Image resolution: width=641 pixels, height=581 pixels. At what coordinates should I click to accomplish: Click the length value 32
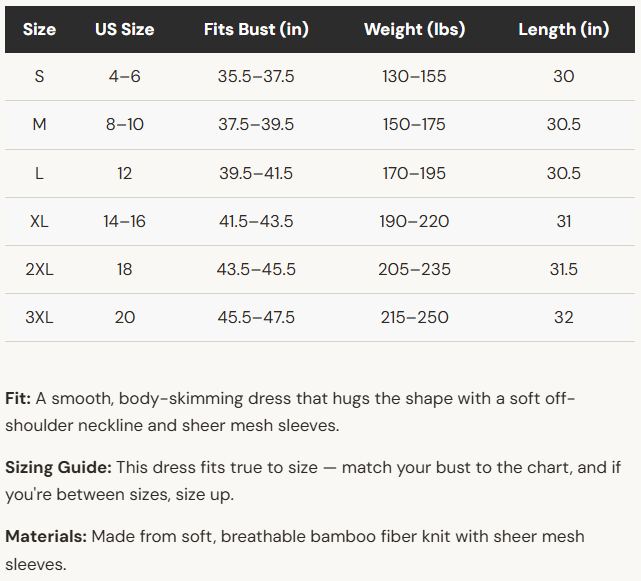[564, 318]
